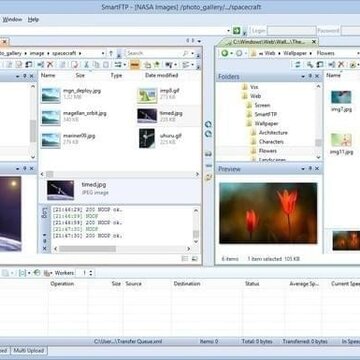The image size is (360, 360).
Task: Click the Flowers breadcrumb in local path
Action: tap(325, 53)
